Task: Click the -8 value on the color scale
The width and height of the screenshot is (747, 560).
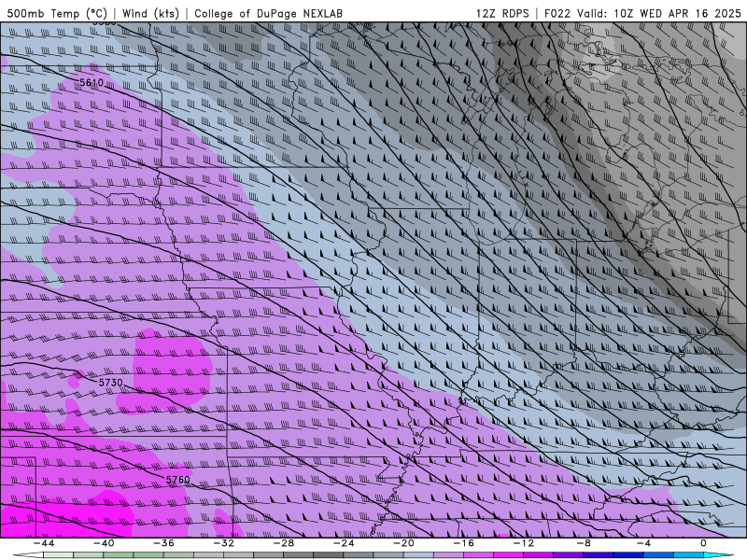Action: [x=584, y=543]
